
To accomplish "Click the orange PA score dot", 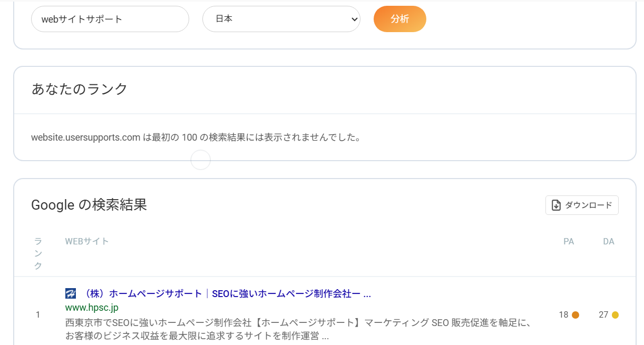I will (575, 315).
